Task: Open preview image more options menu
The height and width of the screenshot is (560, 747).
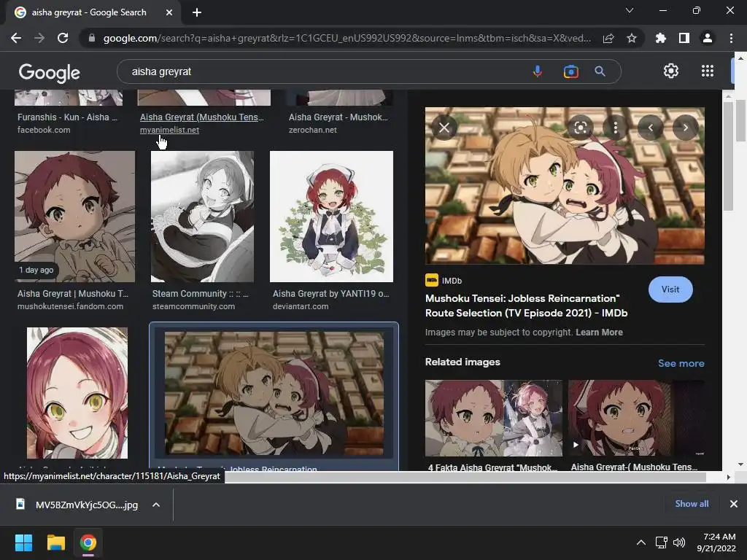Action: pyautogui.click(x=616, y=128)
